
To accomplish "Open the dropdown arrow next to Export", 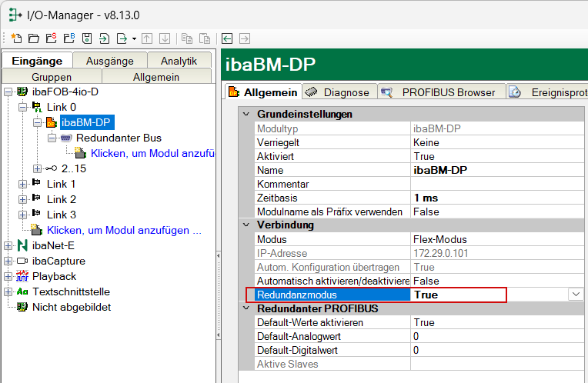I will pyautogui.click(x=134, y=38).
